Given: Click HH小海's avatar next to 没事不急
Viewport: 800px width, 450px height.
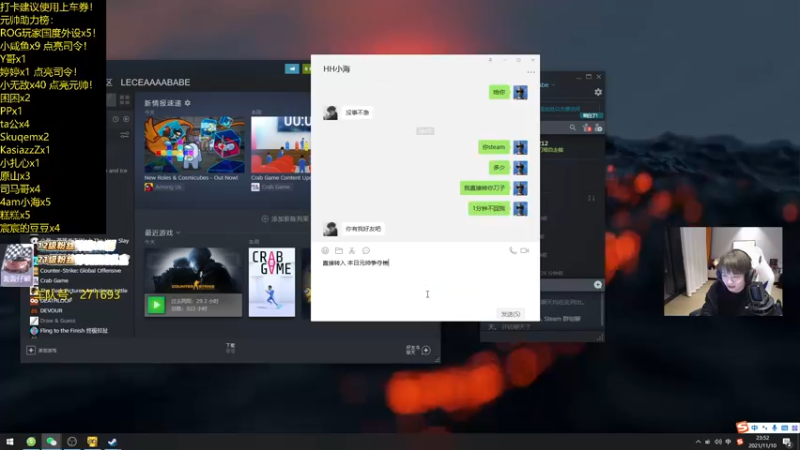Looking at the screenshot, I should point(331,113).
